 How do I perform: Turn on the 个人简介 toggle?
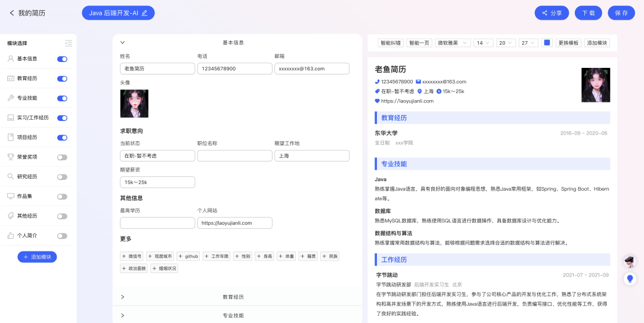62,236
